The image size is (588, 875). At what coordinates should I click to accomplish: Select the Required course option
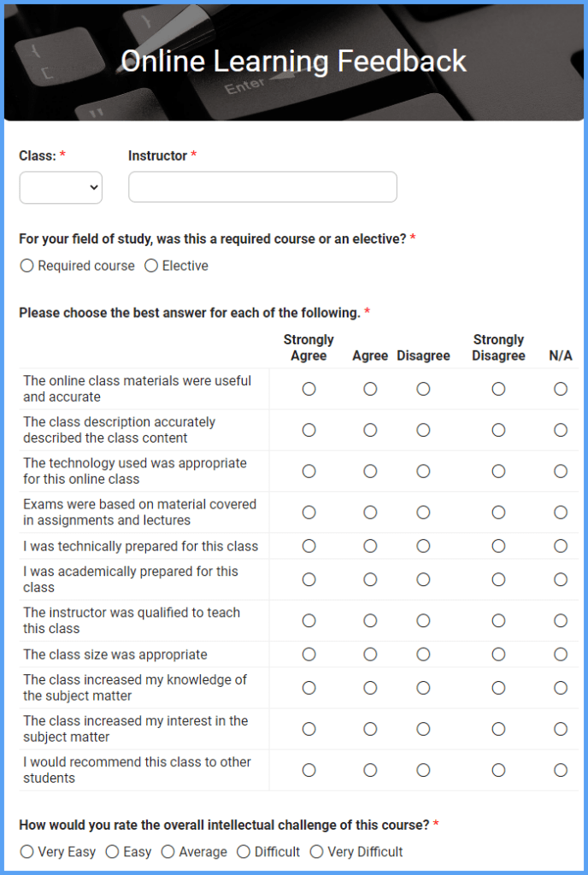26,266
